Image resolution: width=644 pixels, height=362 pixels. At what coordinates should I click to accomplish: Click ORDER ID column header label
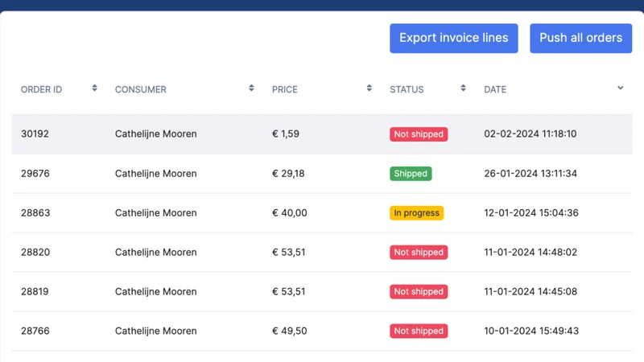(x=42, y=89)
